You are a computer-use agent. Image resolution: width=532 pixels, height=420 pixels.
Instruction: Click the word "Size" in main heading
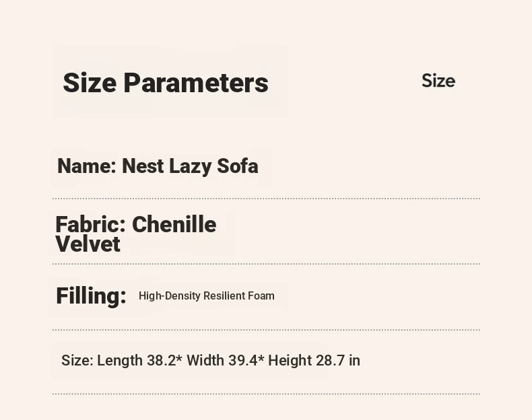90,83
